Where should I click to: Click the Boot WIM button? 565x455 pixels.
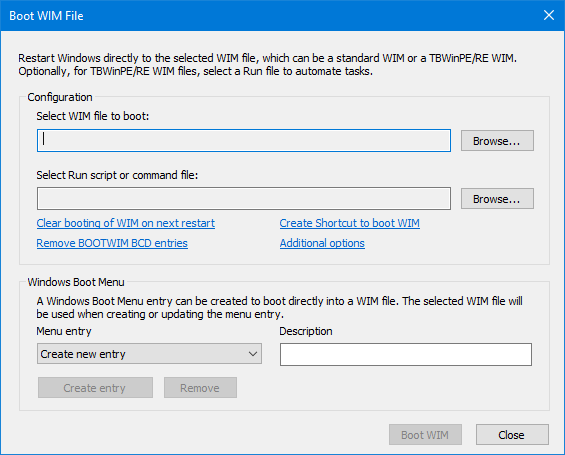pyautogui.click(x=425, y=434)
